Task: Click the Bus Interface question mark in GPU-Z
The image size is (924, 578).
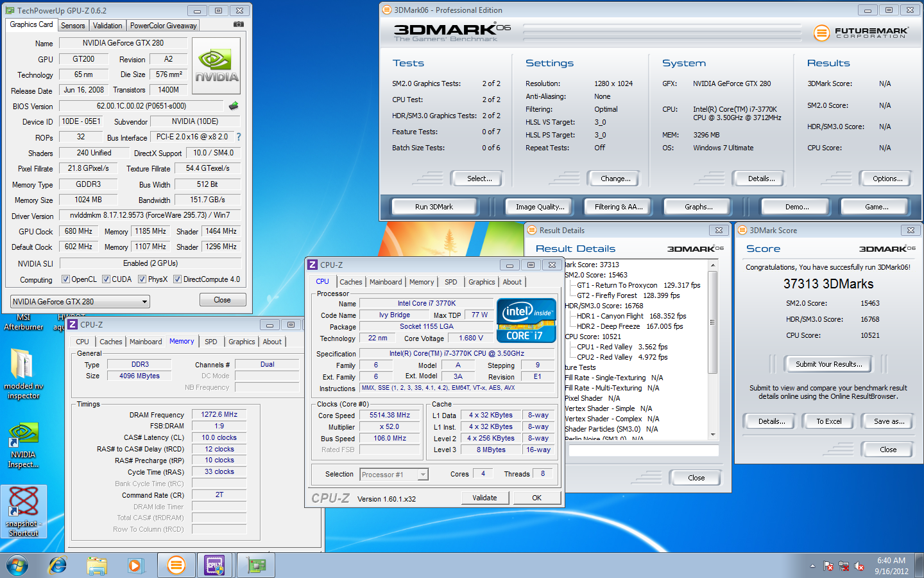Action: pos(239,137)
